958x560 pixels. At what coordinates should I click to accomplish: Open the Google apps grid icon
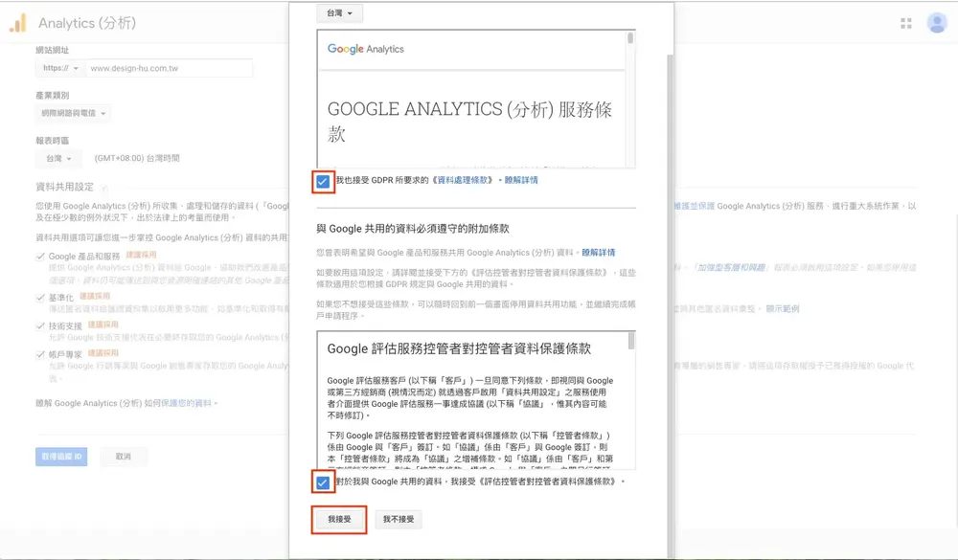(906, 23)
